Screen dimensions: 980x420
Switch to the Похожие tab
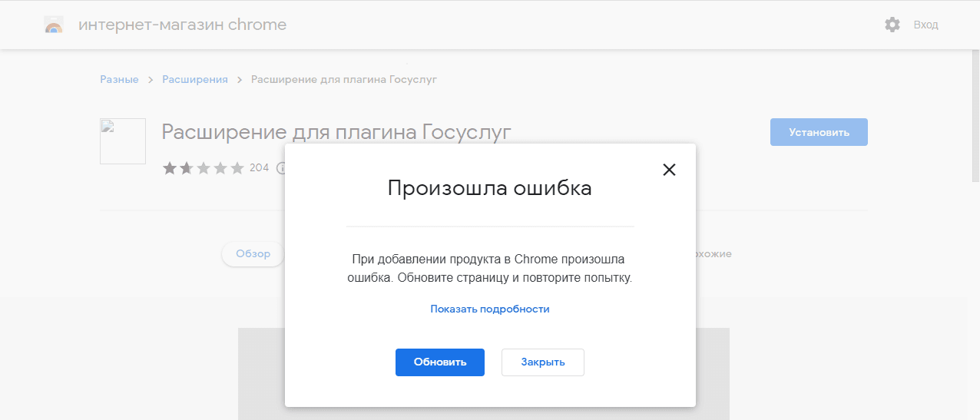713,254
